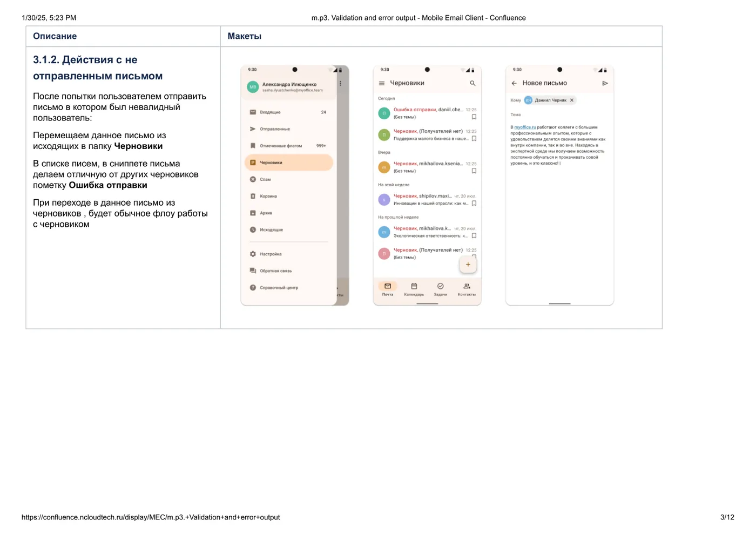Tap the blue avatar on Экологическая ответственность draft
Viewport: 756px width, 534px height.
tap(384, 232)
